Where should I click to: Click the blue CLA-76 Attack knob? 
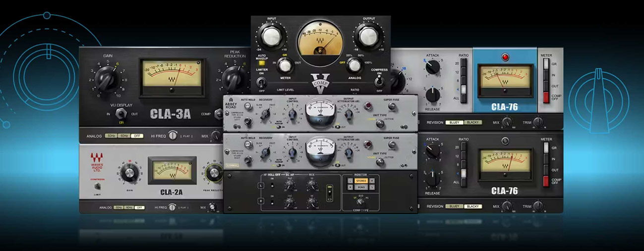(x=432, y=67)
